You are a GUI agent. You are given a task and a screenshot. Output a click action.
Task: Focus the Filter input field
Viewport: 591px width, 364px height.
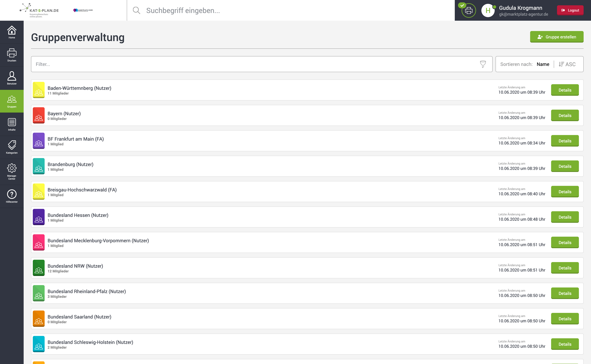[x=255, y=64]
